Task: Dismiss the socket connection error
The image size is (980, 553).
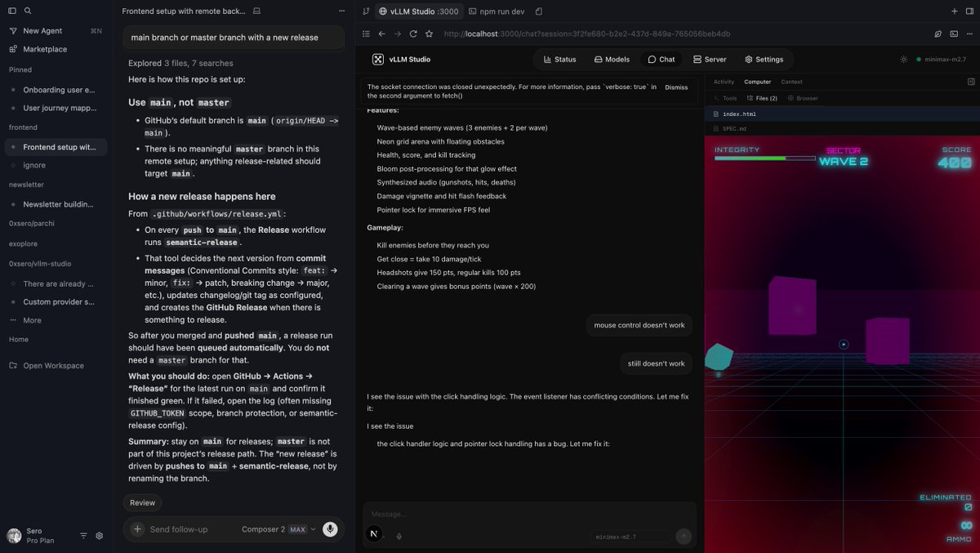Action: [675, 87]
